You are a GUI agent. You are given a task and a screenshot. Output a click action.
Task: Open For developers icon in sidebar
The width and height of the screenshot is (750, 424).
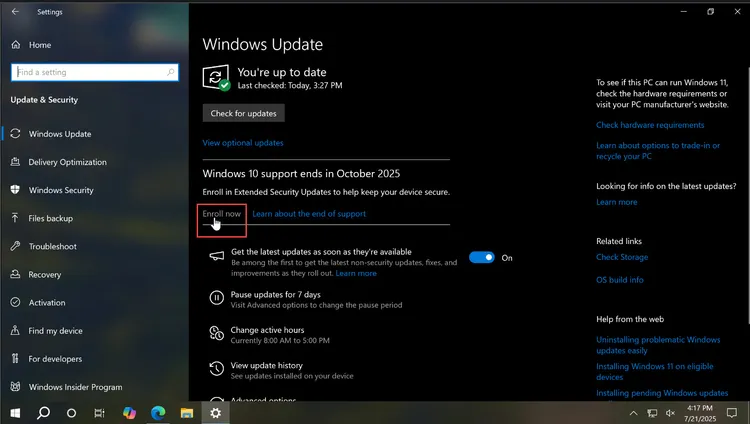pyautogui.click(x=15, y=358)
